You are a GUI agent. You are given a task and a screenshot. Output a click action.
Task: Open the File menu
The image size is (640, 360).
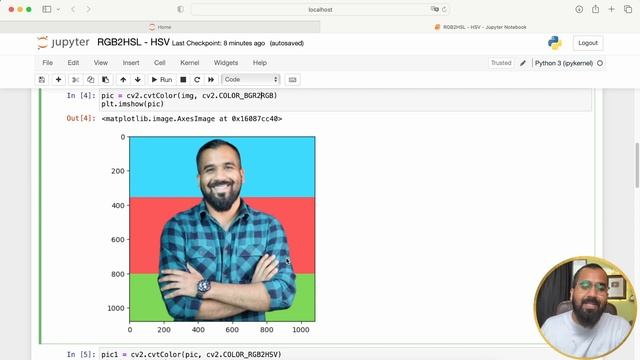coord(47,63)
